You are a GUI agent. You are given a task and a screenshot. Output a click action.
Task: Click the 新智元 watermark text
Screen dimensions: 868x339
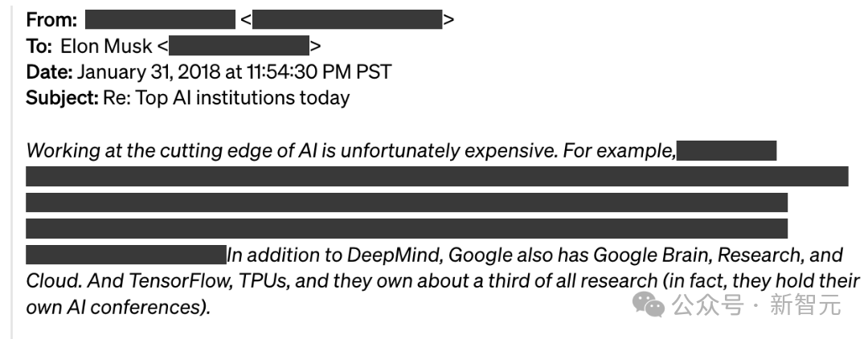pyautogui.click(x=805, y=305)
